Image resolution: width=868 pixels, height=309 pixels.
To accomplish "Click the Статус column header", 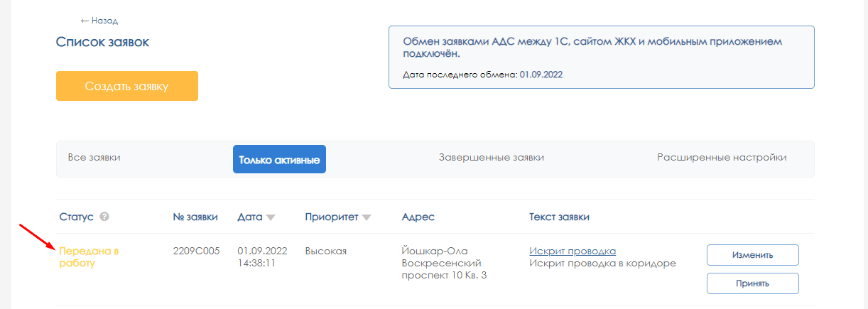I will pyautogui.click(x=76, y=217).
